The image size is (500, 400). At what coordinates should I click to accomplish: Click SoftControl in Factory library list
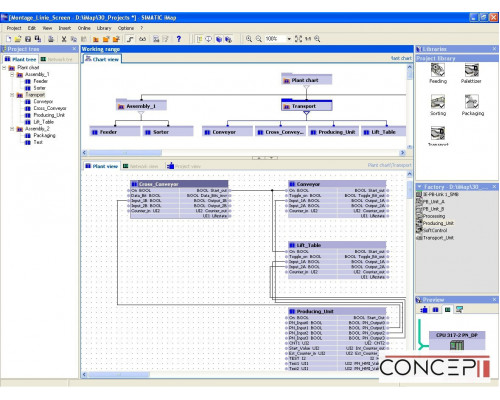pyautogui.click(x=435, y=230)
